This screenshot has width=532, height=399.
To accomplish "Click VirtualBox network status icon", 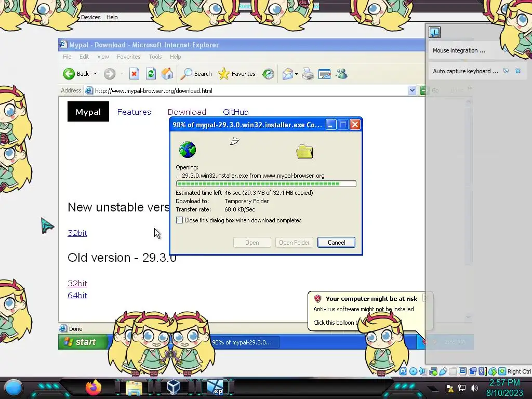I will (x=433, y=371).
